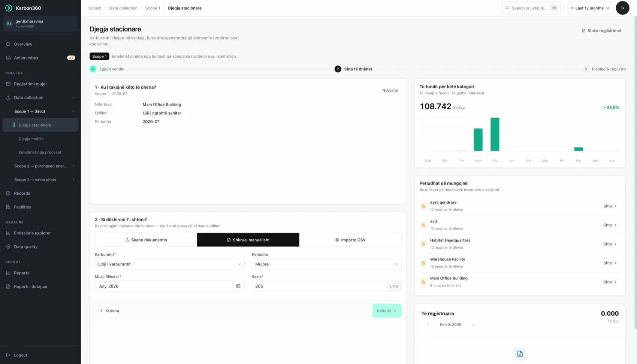
Task: Click the 88.8% trend indicator badge
Action: (x=611, y=107)
